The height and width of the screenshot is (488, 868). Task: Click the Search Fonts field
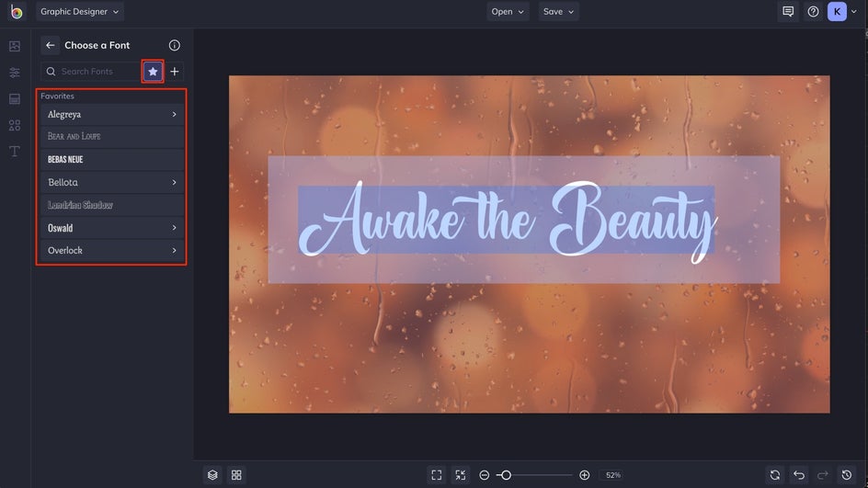pos(91,72)
